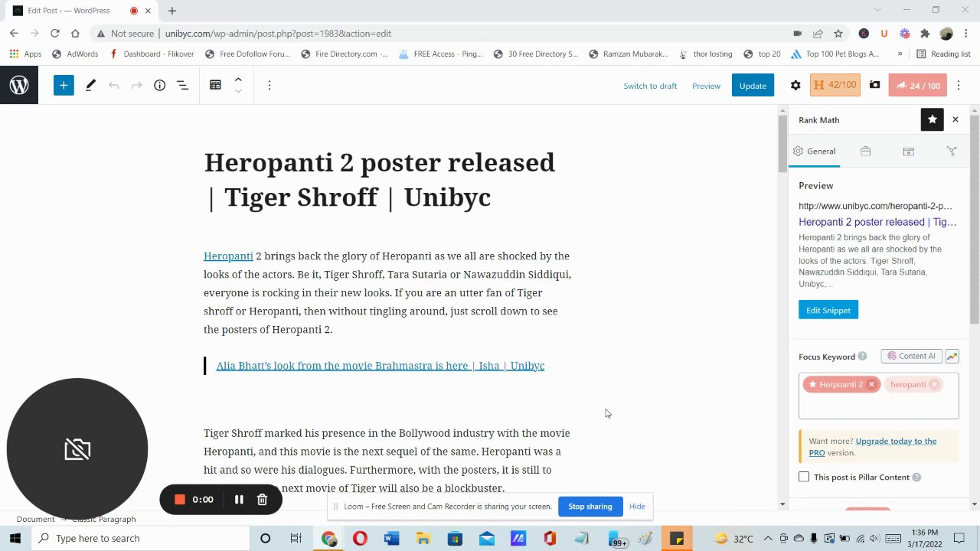Open Upgrade today to the PRO link

pos(873,447)
